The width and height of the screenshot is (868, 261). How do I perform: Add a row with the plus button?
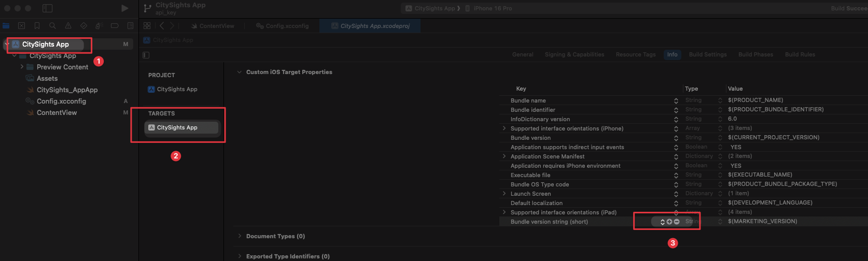669,222
